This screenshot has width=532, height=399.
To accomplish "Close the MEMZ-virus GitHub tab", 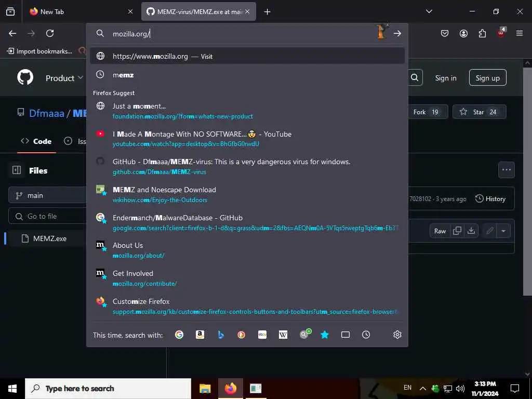I will click(247, 11).
